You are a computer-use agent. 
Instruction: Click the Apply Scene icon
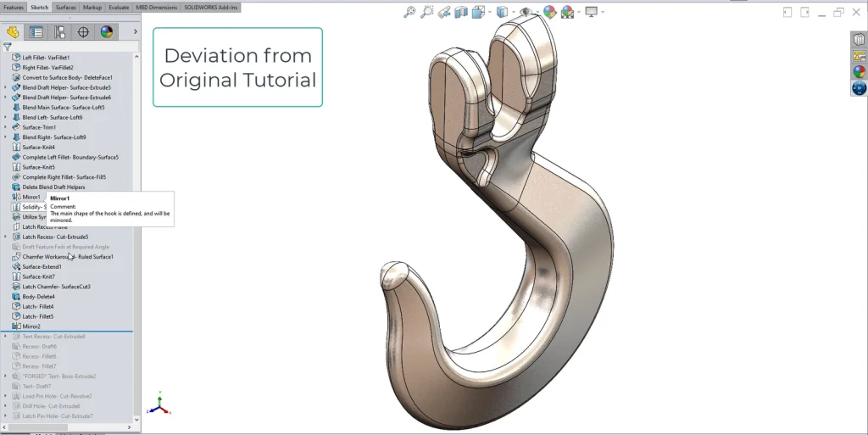point(566,12)
